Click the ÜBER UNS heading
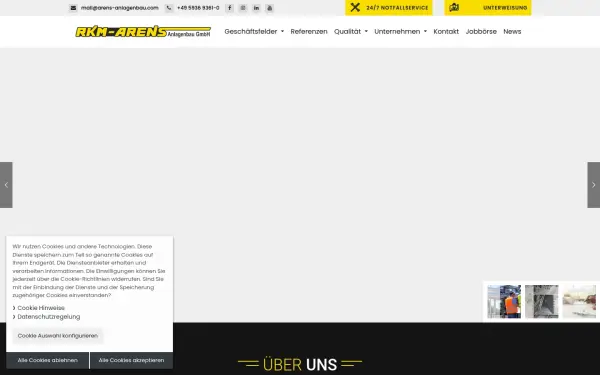The height and width of the screenshot is (375, 600). [300, 364]
